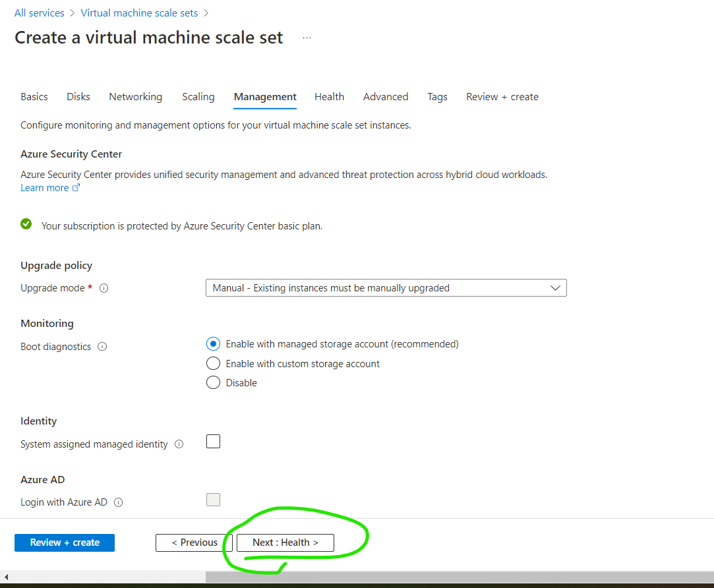Show info tooltip for Login with Azure AD
The image size is (714, 588).
(119, 502)
